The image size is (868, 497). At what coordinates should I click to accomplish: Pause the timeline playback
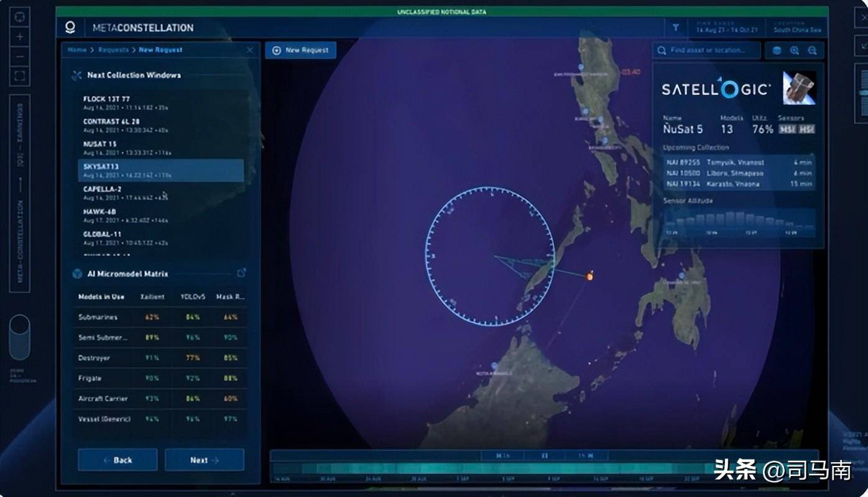(x=545, y=455)
